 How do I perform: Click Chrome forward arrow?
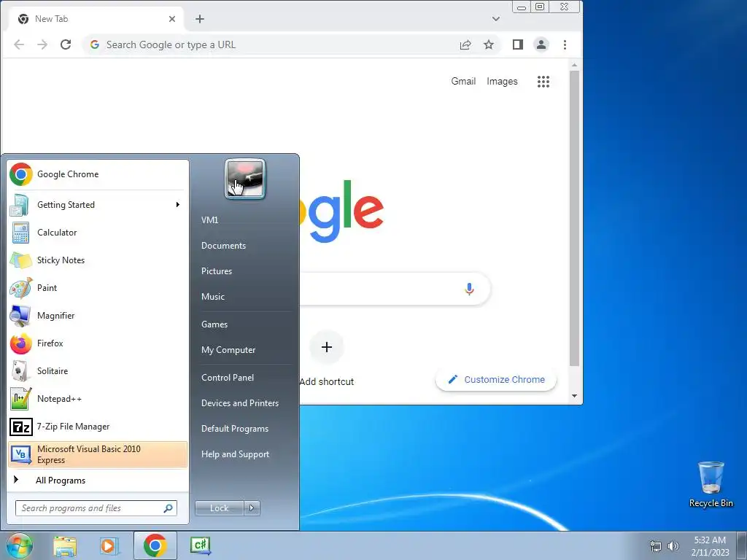pyautogui.click(x=42, y=44)
